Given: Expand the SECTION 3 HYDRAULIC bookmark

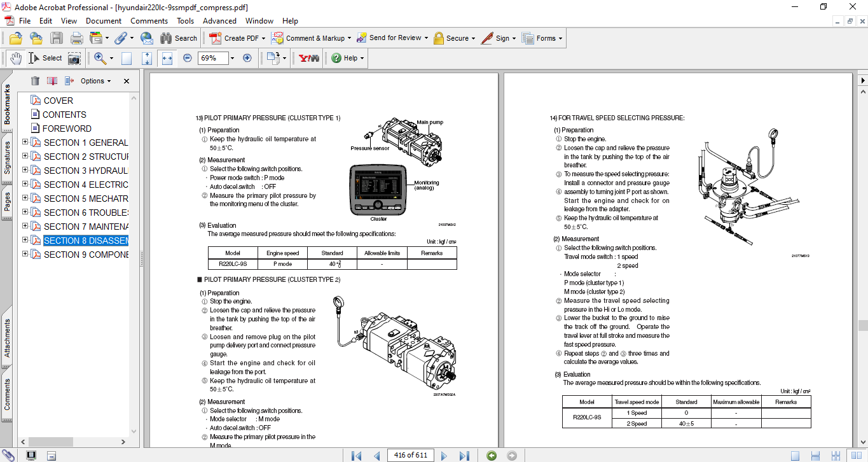Looking at the screenshot, I should (25, 171).
